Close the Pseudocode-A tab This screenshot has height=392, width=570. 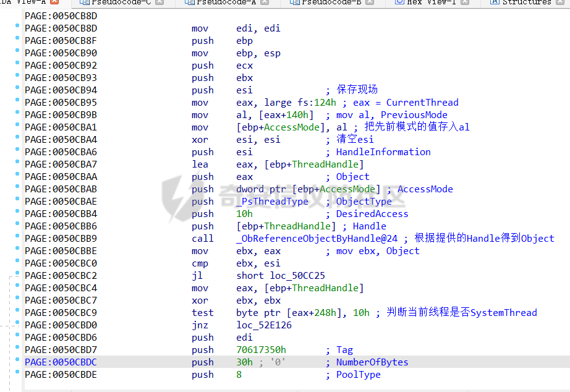[265, 2]
